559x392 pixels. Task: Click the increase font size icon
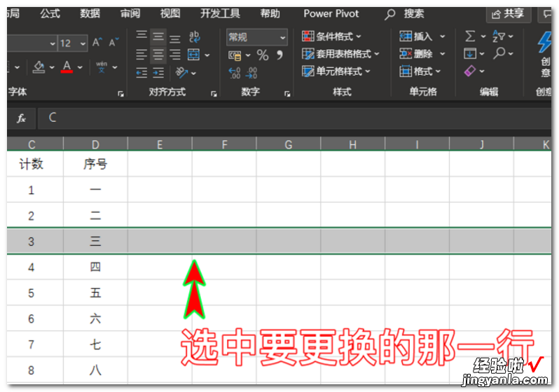pos(97,43)
